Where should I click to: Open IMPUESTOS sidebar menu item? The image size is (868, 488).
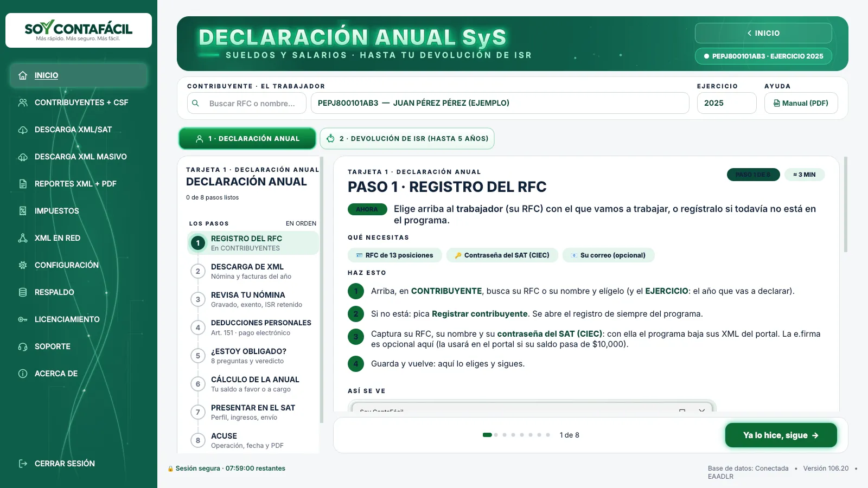coord(79,211)
